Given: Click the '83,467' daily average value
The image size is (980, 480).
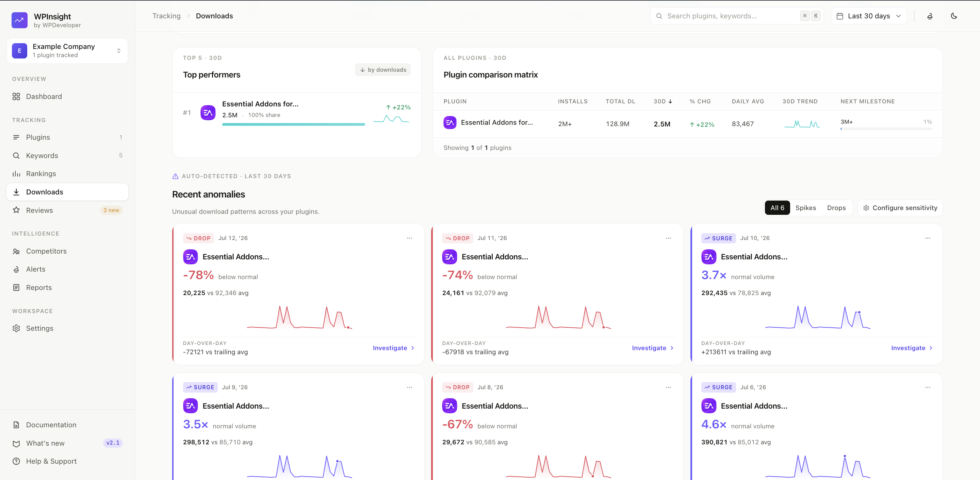Looking at the screenshot, I should point(742,124).
